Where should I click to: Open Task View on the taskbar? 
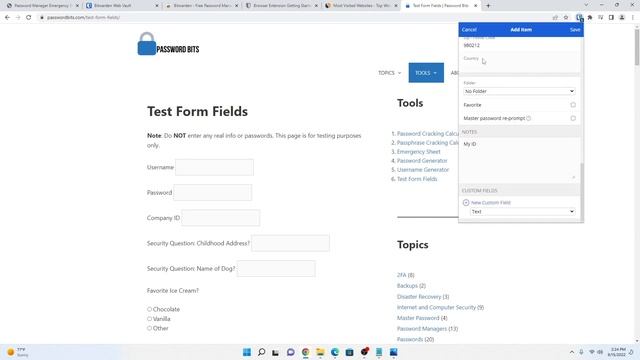276,352
